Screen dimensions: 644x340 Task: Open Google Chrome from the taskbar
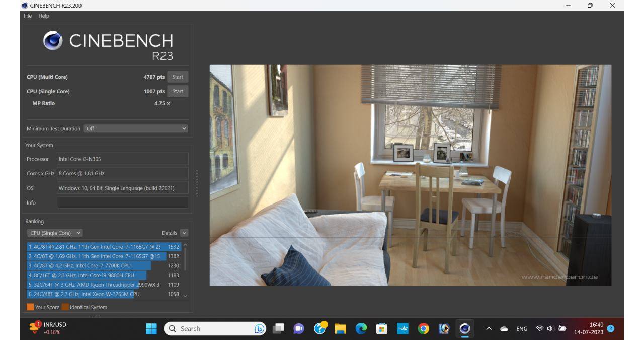424,329
